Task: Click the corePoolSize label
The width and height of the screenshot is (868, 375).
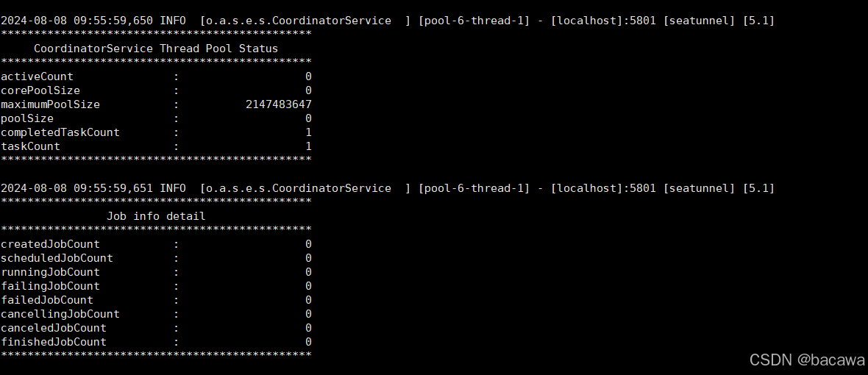Action: (x=40, y=90)
